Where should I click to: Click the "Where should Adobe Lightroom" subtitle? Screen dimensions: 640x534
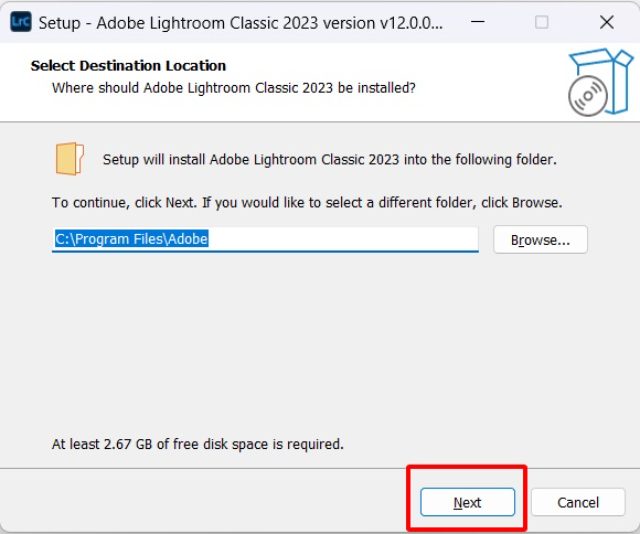point(233,88)
